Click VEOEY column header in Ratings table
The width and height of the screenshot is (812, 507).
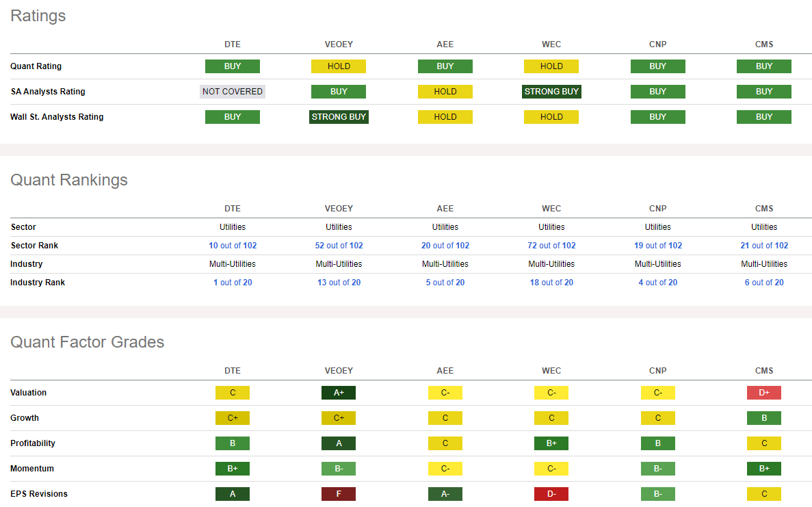pyautogui.click(x=339, y=44)
